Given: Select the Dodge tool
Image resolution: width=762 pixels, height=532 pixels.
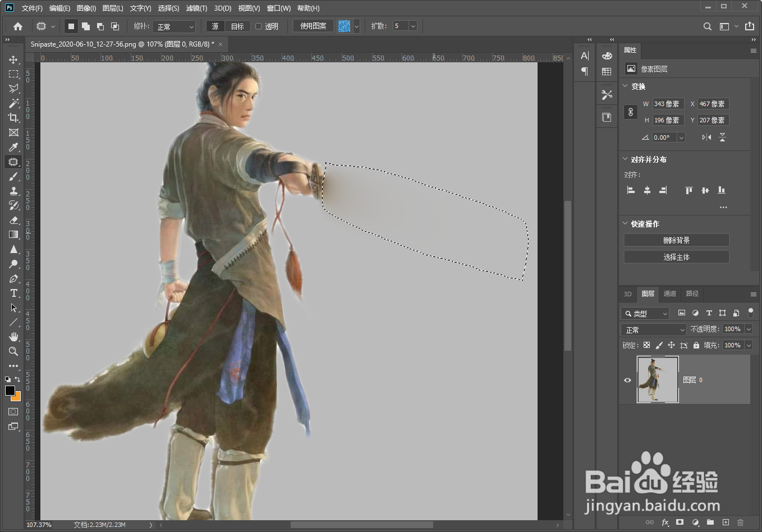Looking at the screenshot, I should [13, 264].
